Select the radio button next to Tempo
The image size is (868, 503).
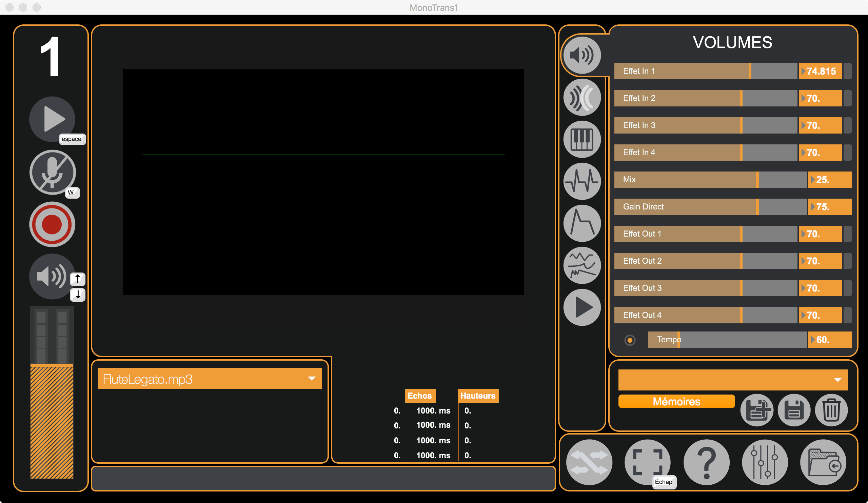pyautogui.click(x=630, y=340)
